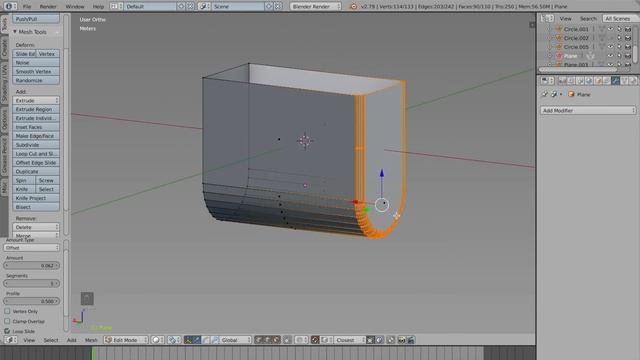Open the Blender Render engine dropdown

coord(315,7)
